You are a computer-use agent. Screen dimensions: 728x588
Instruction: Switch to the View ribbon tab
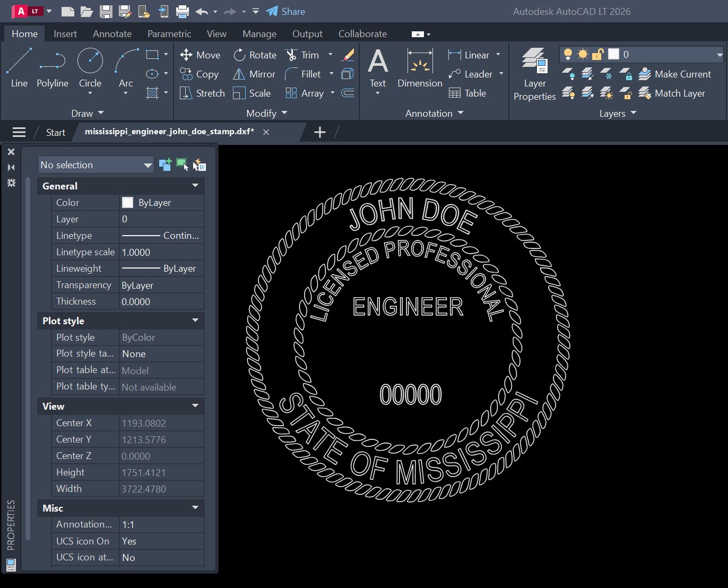pyautogui.click(x=216, y=34)
